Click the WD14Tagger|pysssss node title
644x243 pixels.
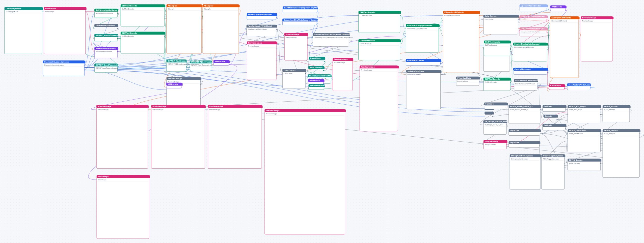pyautogui.click(x=553, y=156)
